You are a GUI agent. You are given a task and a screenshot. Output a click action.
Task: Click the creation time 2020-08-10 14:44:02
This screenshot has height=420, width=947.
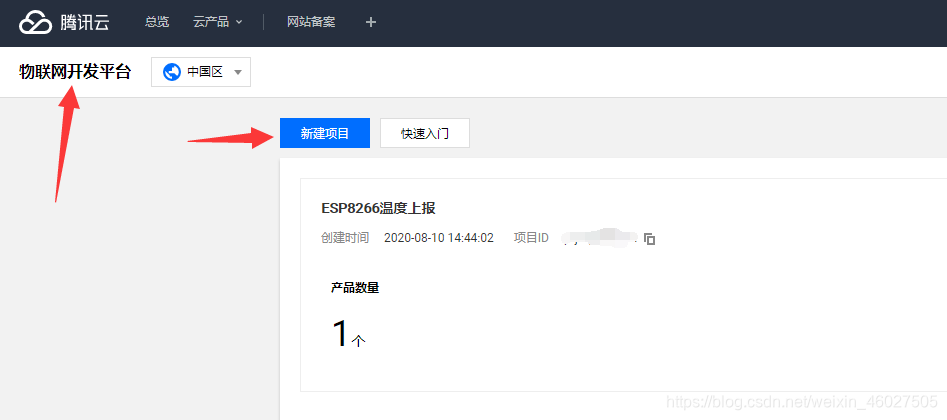[x=439, y=238]
